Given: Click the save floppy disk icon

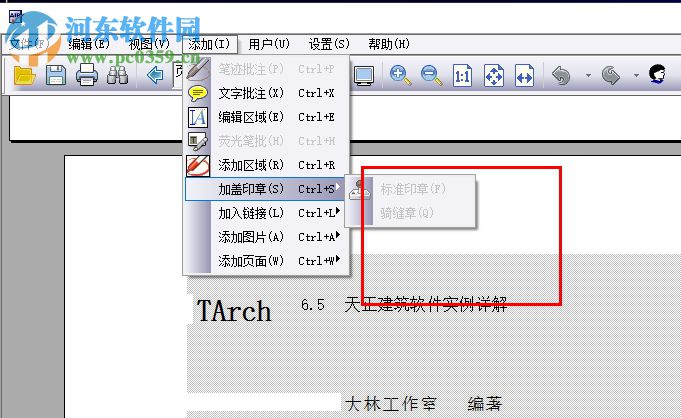Looking at the screenshot, I should coord(56,76).
